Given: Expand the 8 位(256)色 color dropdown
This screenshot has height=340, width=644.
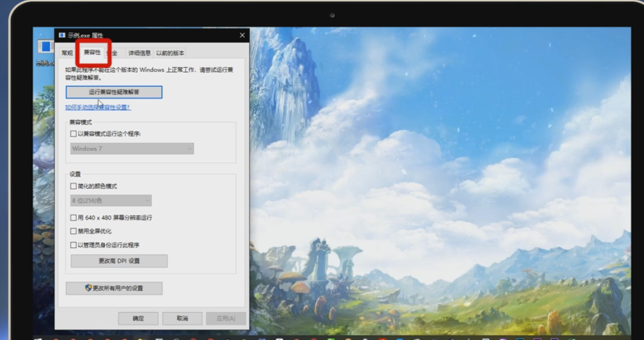Looking at the screenshot, I should coord(111,201).
